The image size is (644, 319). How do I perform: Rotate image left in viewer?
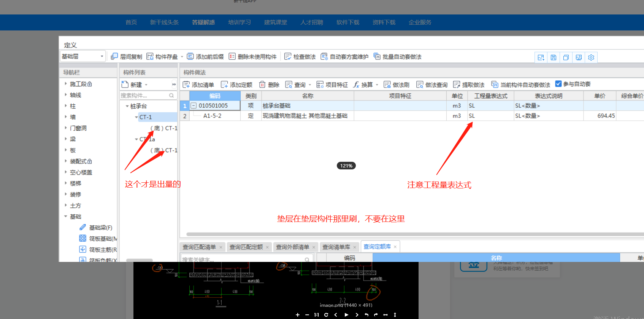click(x=366, y=315)
